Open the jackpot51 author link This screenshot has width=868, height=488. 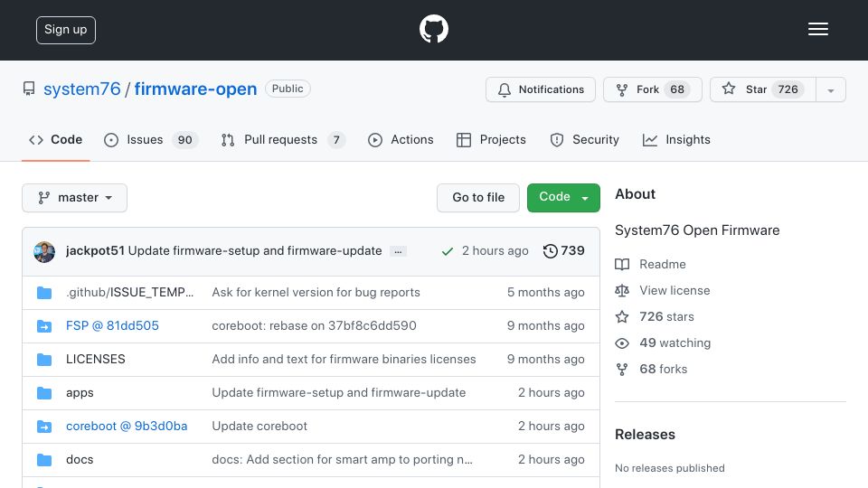[x=95, y=250]
